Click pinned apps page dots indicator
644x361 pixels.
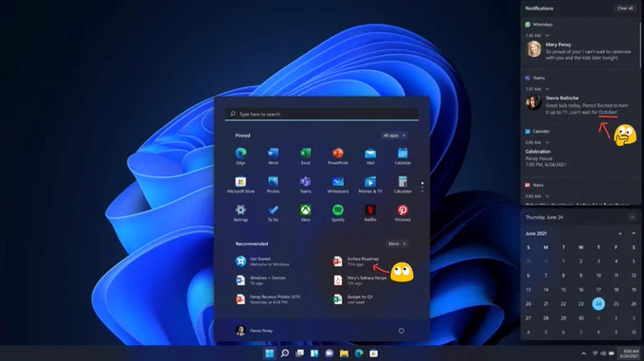[422, 187]
